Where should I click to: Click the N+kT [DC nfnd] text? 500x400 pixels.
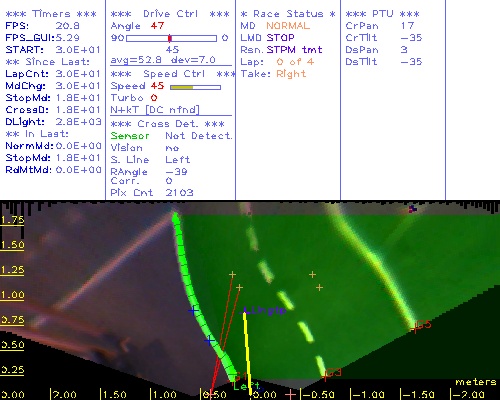point(155,110)
